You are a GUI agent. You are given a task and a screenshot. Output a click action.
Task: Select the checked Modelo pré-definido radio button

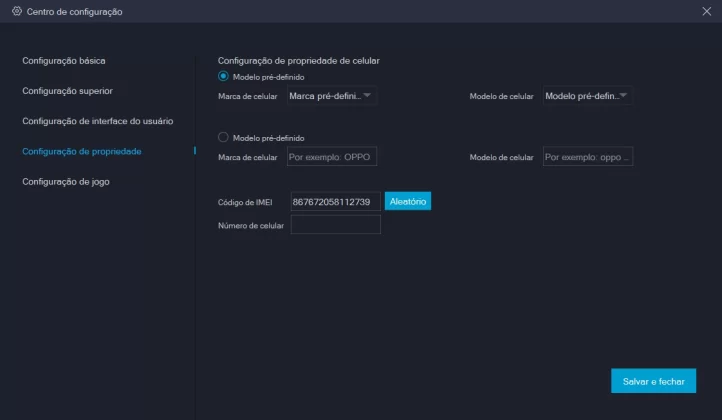pyautogui.click(x=224, y=76)
